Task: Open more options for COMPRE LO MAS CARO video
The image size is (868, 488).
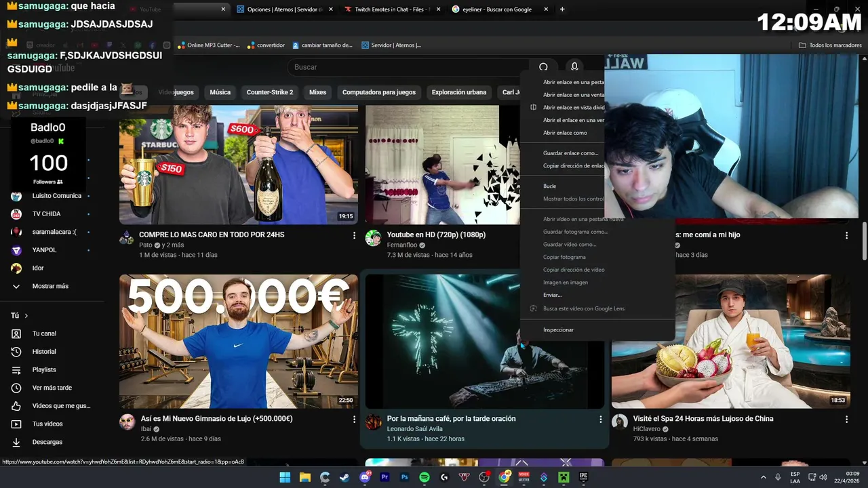Action: (x=354, y=235)
